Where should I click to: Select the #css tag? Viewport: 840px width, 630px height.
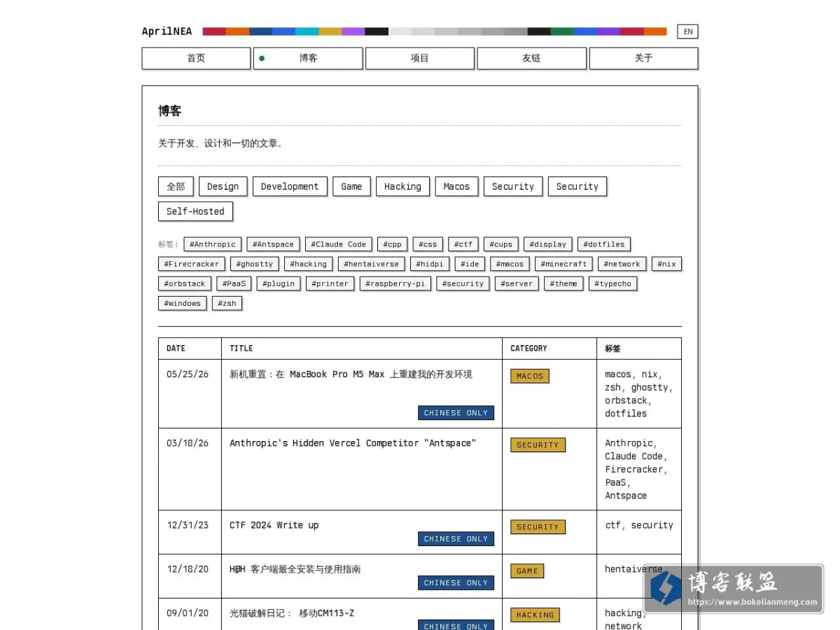pos(428,244)
